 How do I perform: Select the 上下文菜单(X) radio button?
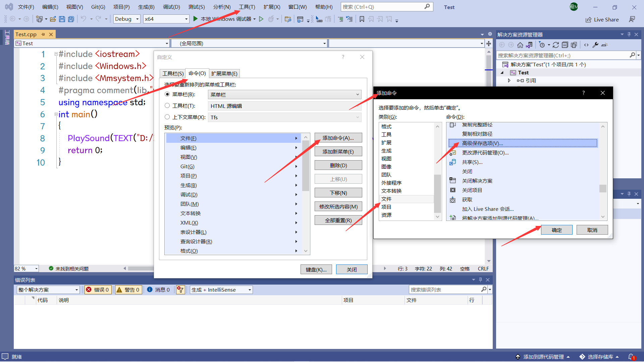167,117
